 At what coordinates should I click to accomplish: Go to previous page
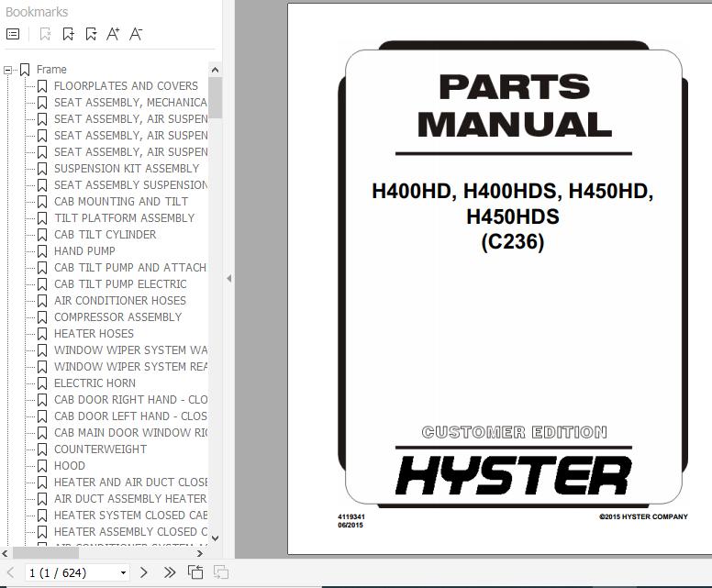tap(11, 572)
